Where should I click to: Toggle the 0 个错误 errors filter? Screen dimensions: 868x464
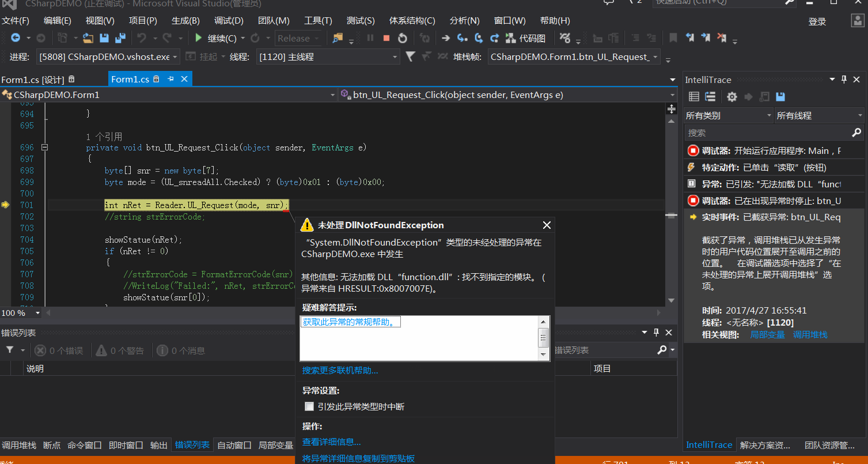(x=58, y=350)
